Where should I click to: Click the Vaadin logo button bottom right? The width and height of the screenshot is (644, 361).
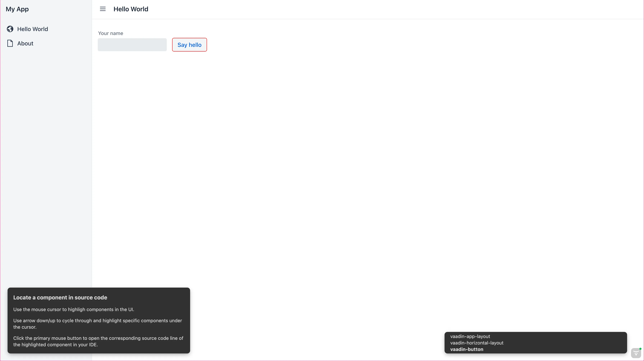636,353
